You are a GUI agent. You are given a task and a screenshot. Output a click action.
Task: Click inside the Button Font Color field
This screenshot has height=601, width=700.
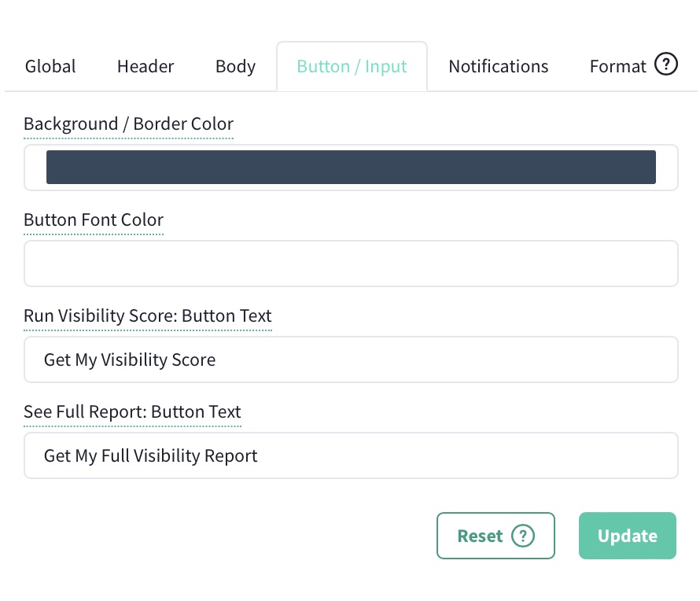click(352, 264)
